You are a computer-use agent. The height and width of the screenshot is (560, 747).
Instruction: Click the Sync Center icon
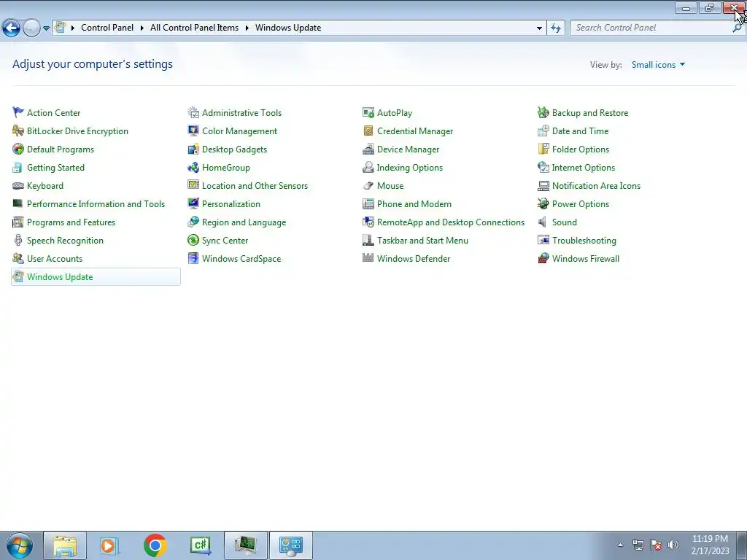click(193, 241)
